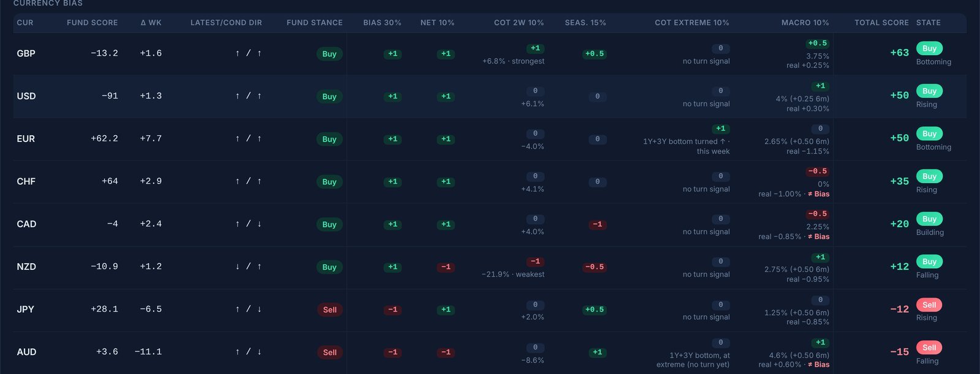Click CAD total score +20

(899, 224)
